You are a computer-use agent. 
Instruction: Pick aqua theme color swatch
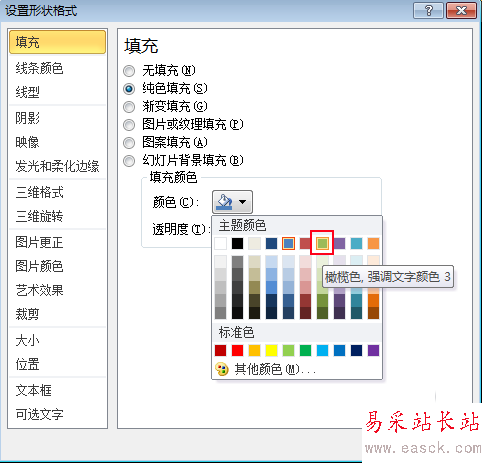point(356,243)
